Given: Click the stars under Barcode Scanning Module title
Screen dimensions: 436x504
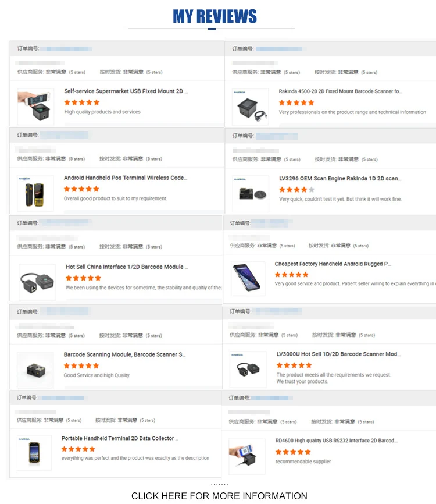Looking at the screenshot, I should (81, 365).
